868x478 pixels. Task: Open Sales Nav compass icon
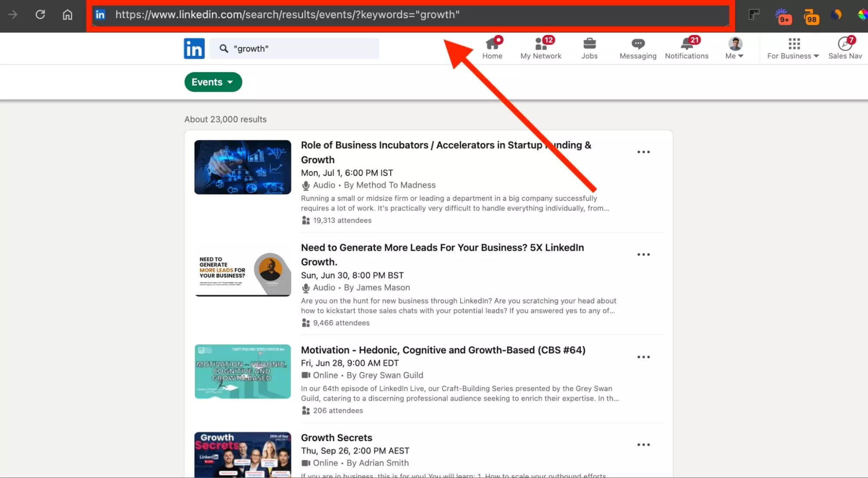click(845, 44)
